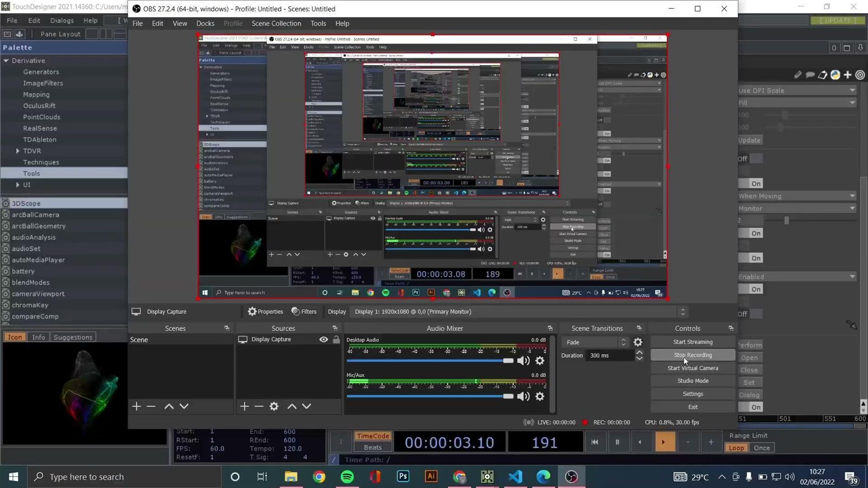Open Photoshop from the taskbar
This screenshot has height=488, width=868.
(x=403, y=477)
